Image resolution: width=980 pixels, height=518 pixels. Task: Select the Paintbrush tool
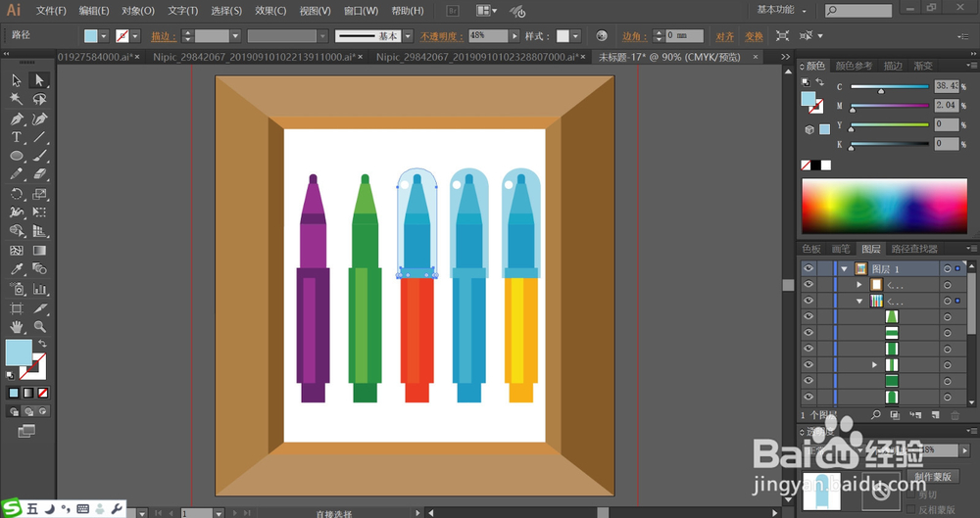(39, 156)
